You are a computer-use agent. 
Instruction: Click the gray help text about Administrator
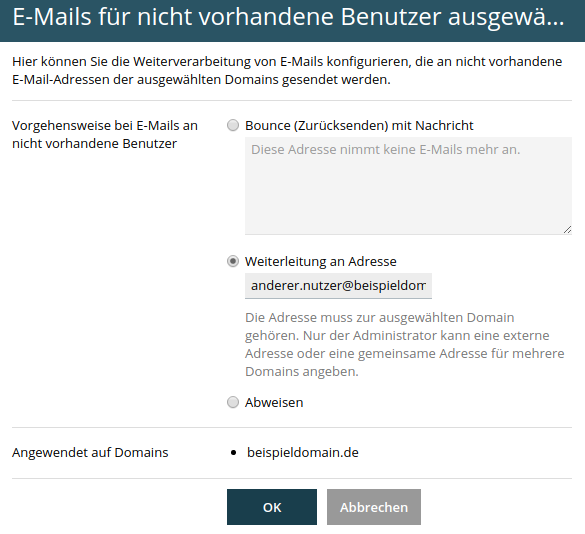(x=404, y=344)
